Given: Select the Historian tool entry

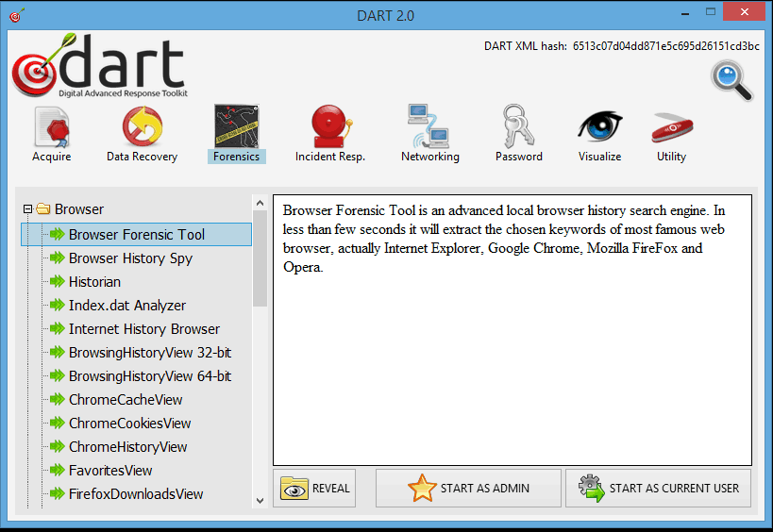Looking at the screenshot, I should (94, 282).
